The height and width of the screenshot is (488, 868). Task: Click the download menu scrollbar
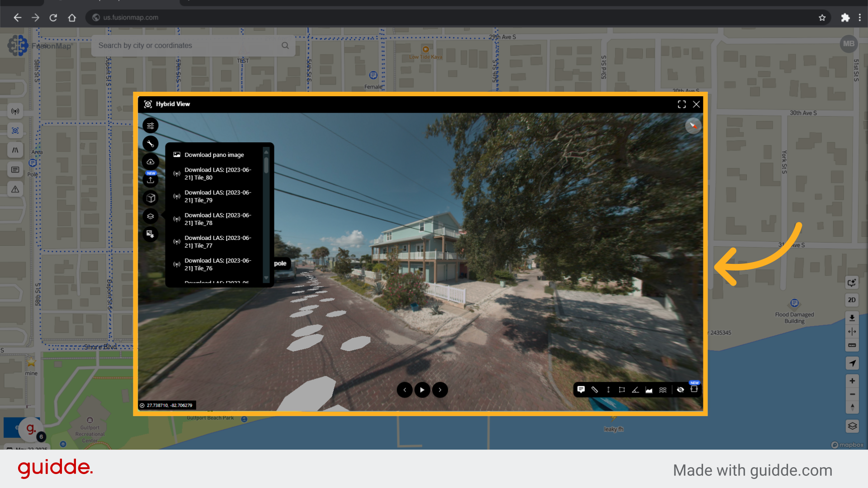click(x=266, y=164)
